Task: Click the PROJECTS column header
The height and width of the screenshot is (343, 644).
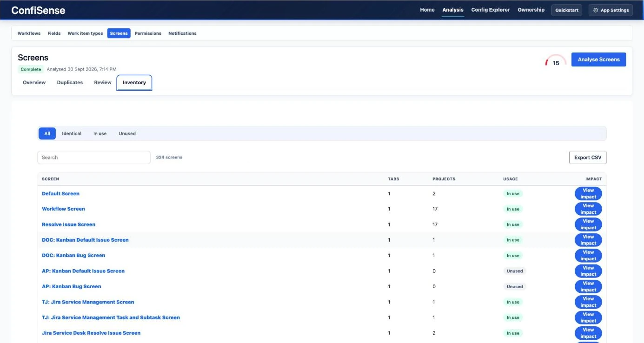Action: pyautogui.click(x=444, y=179)
